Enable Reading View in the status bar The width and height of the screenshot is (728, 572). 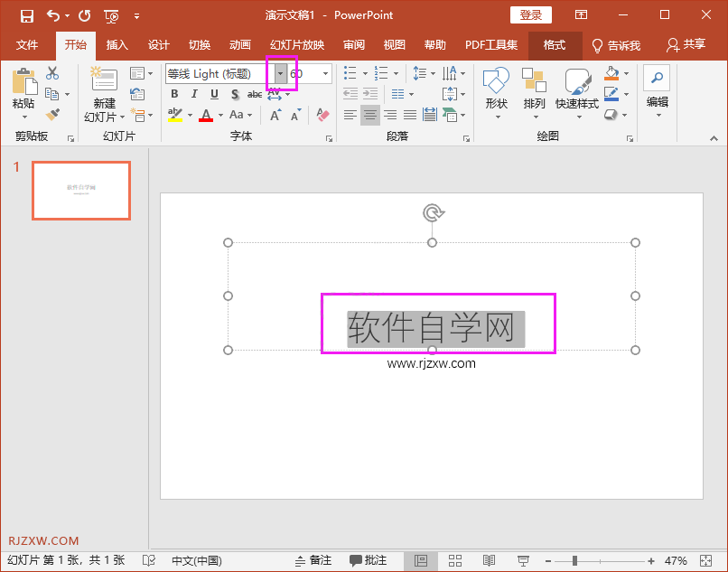(x=489, y=560)
